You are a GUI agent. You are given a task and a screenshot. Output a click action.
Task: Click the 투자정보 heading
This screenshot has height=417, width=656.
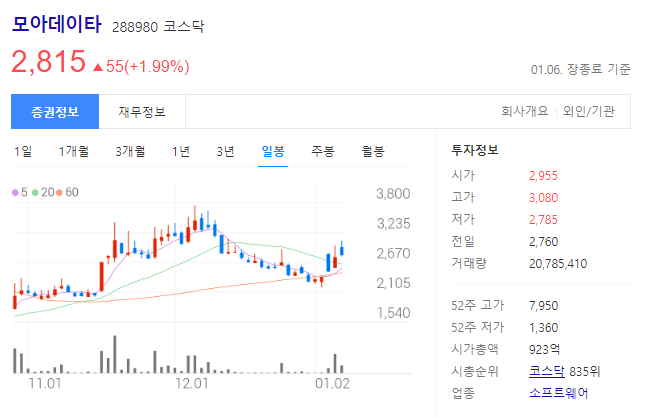[475, 150]
